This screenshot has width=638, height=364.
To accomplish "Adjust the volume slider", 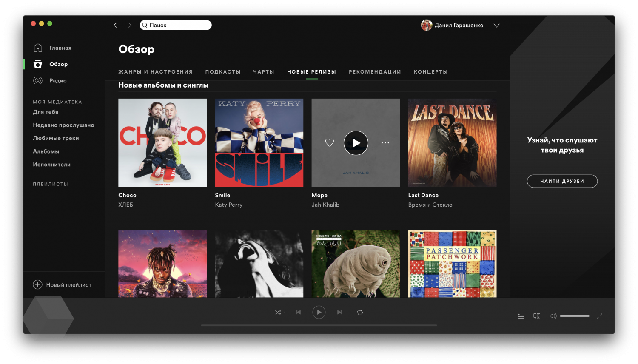I will tap(575, 316).
